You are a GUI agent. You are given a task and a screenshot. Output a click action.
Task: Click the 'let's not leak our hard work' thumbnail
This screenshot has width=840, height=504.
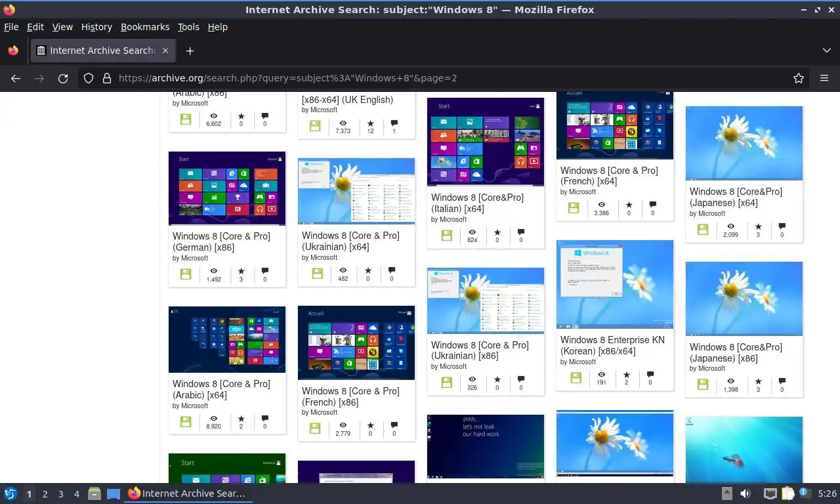(486, 446)
